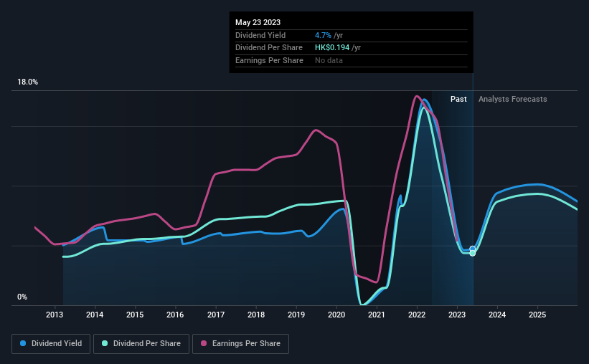Select the Analysts Forecasts region label
Screen dimensions: 589x364
click(x=512, y=99)
